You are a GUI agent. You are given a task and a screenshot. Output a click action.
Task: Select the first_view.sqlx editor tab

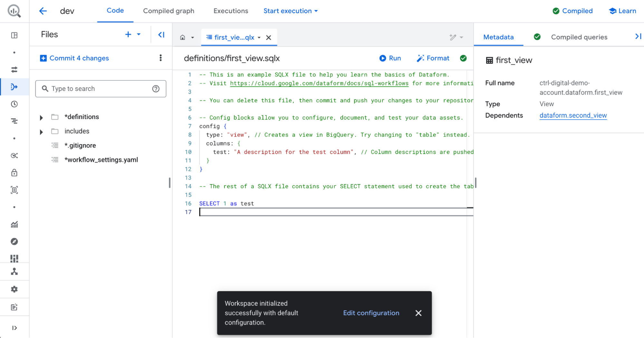(x=234, y=37)
